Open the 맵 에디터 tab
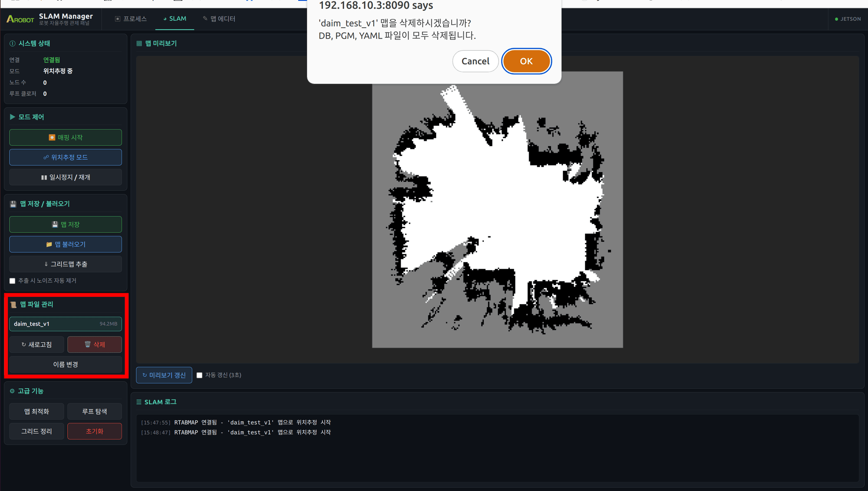868x491 pixels. click(219, 19)
